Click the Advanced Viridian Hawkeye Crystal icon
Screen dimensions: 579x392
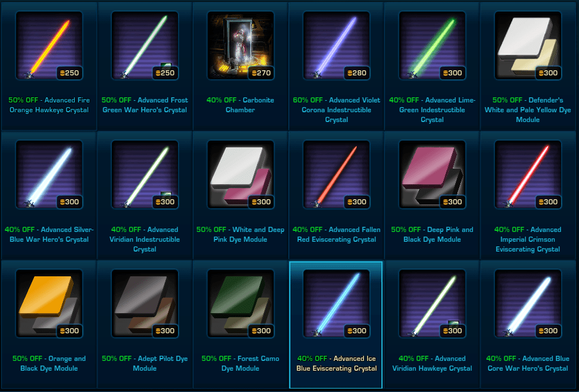[432, 303]
